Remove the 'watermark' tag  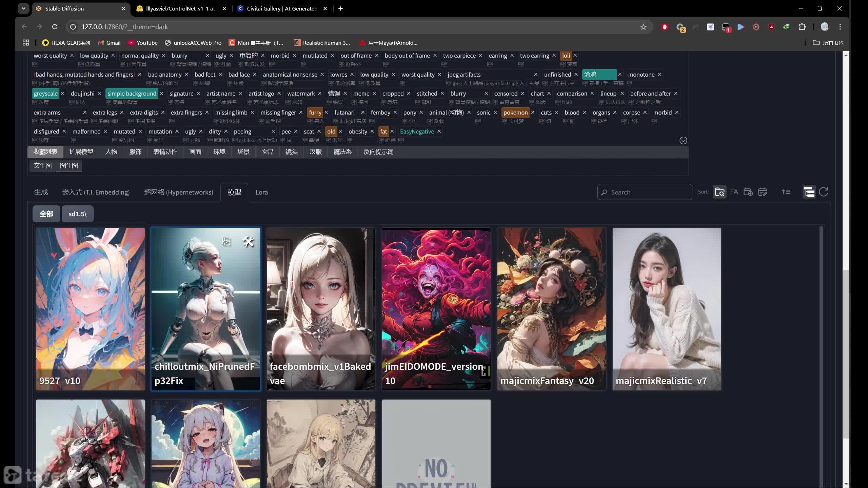point(320,94)
